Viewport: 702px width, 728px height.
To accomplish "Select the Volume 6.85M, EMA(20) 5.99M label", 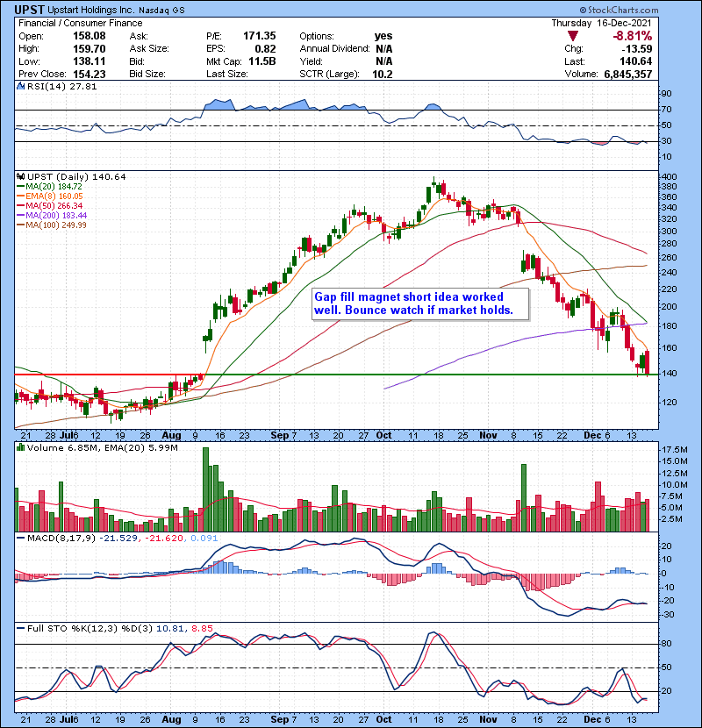I will coord(102,448).
